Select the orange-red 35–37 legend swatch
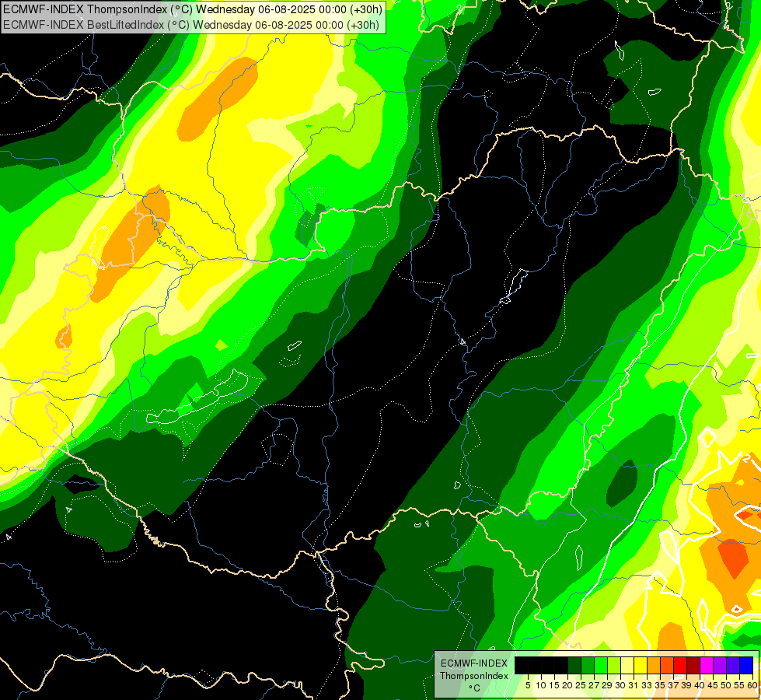The height and width of the screenshot is (700, 761). pos(667,666)
